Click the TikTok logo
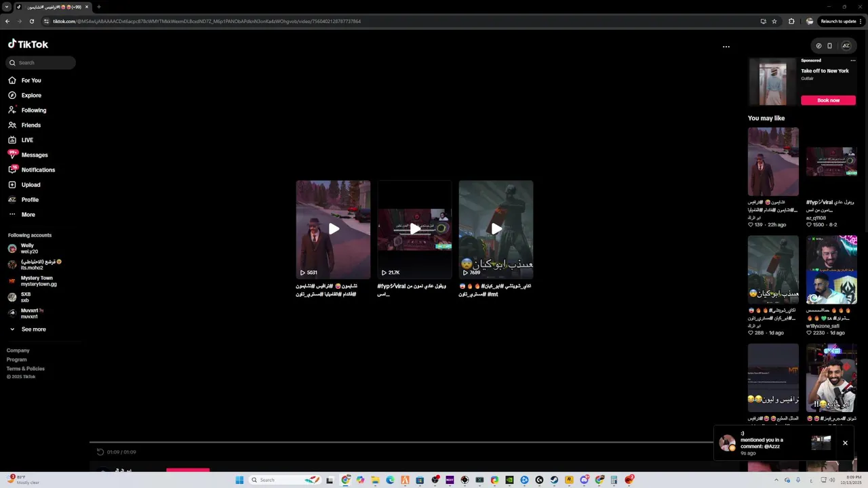Image resolution: width=868 pixels, height=488 pixels. coord(28,44)
